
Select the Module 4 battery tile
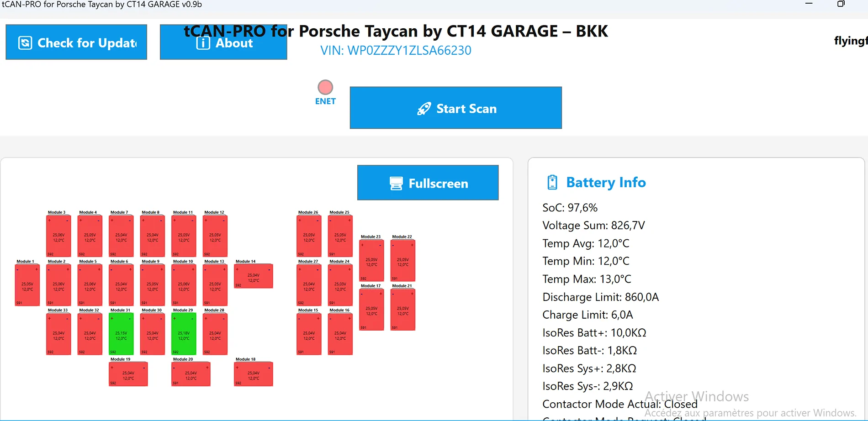tap(90, 236)
